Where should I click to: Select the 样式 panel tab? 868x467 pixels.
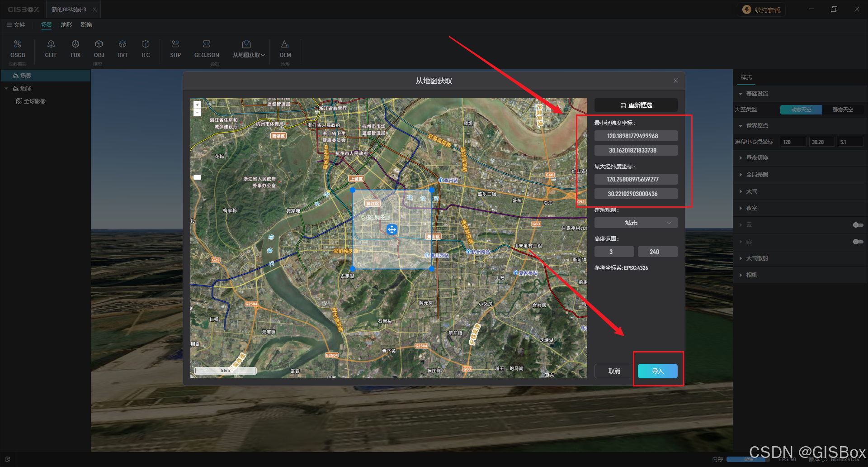[x=746, y=77]
